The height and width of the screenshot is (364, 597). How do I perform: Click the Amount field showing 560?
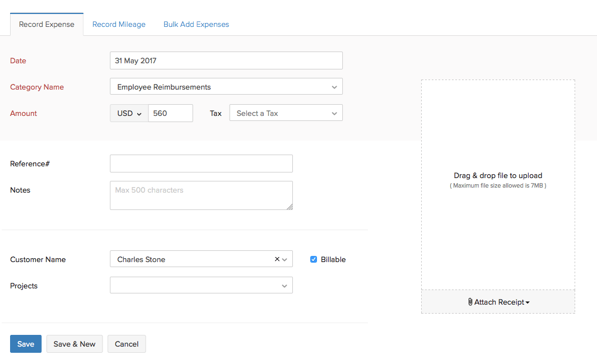coord(170,113)
